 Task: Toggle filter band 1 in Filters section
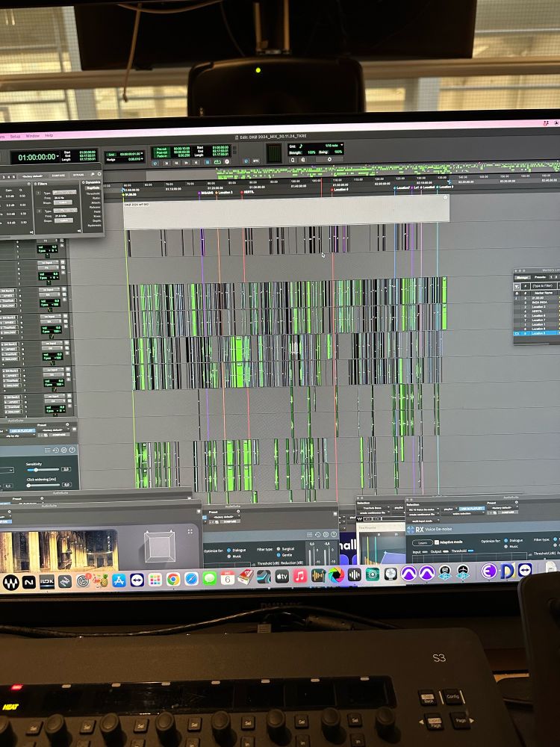38,193
